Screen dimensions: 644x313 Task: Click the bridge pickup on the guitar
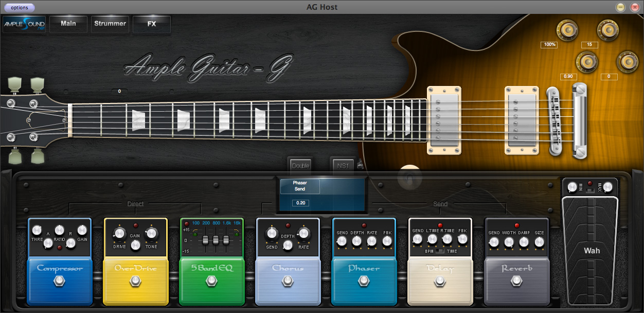pos(522,120)
